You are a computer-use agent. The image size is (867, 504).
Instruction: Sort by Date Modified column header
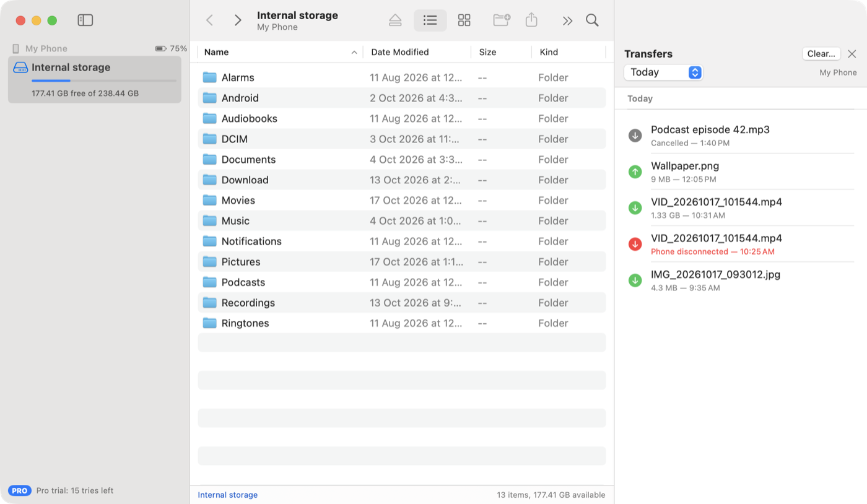pyautogui.click(x=417, y=52)
